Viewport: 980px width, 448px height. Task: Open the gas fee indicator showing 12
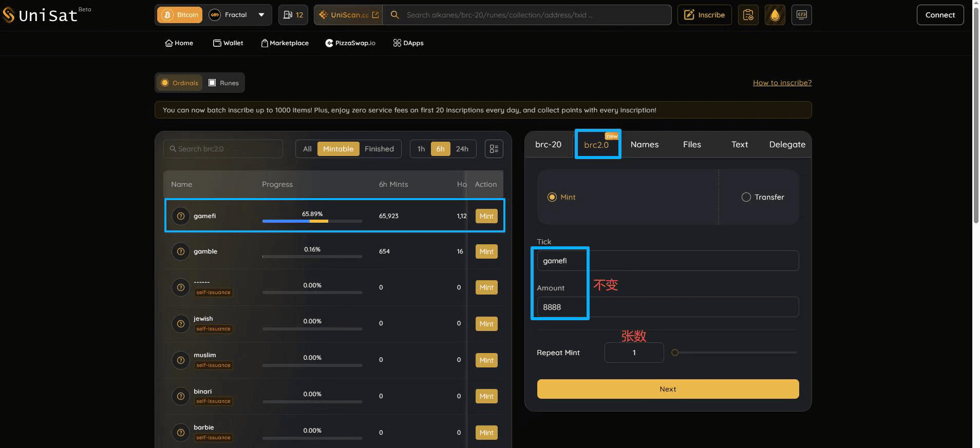(x=293, y=15)
